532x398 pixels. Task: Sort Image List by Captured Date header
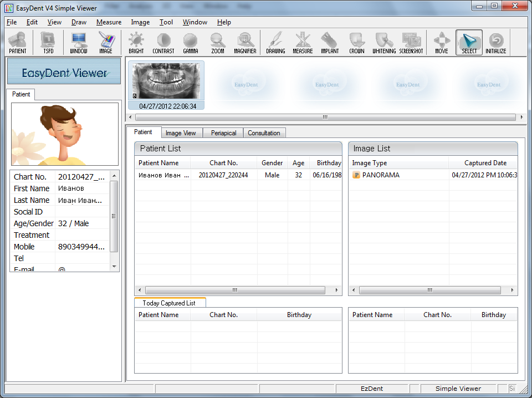[483, 163]
